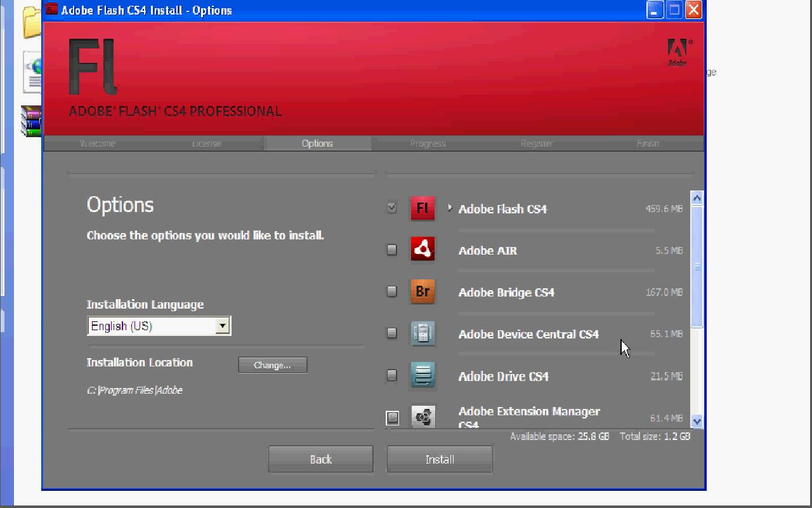Viewport: 812px width, 508px height.
Task: Click the WinRAR archive icon on the desktop
Action: tap(32, 121)
